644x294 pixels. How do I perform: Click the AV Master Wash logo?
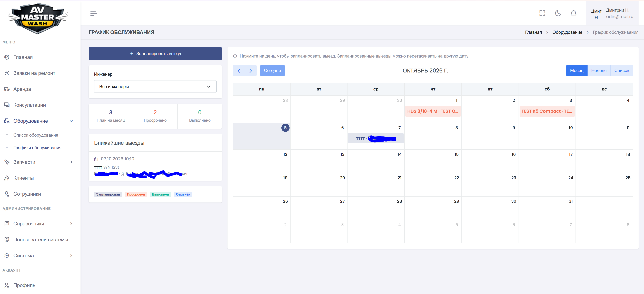coord(38,18)
